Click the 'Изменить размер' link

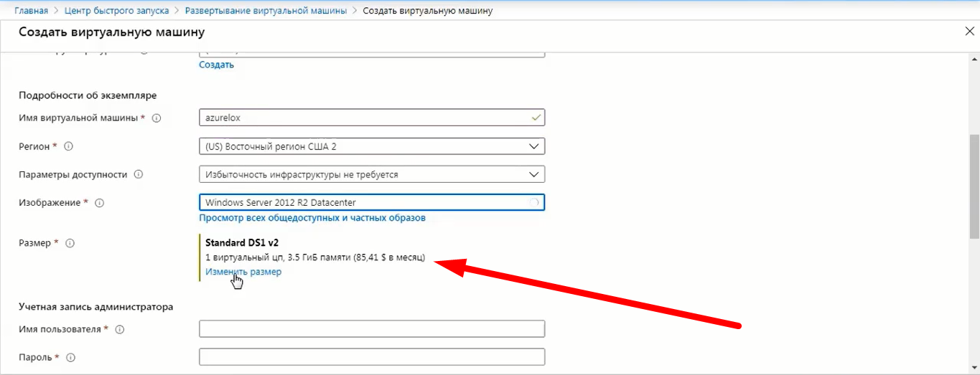coord(243,272)
